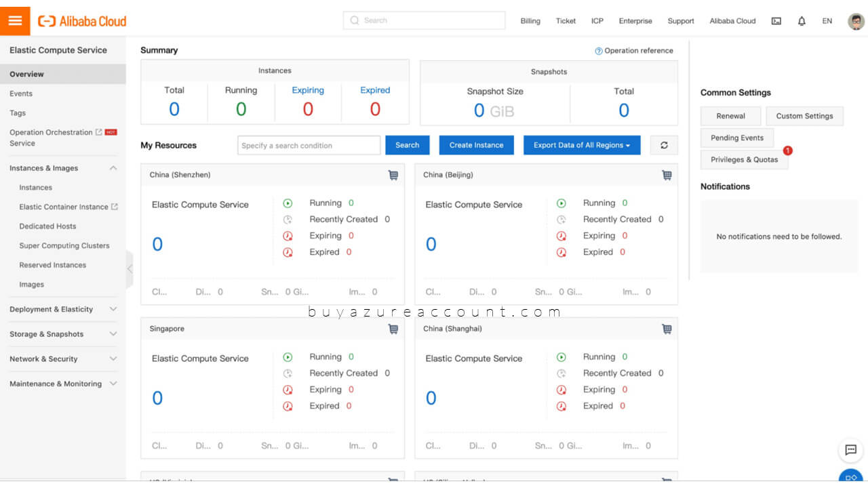The width and height of the screenshot is (868, 488).
Task: Open the Singapore region cart icon
Action: coord(393,329)
